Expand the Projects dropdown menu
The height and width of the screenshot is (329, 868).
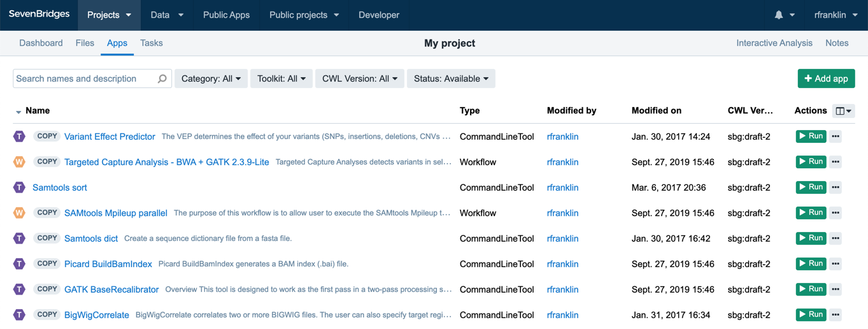tap(110, 15)
